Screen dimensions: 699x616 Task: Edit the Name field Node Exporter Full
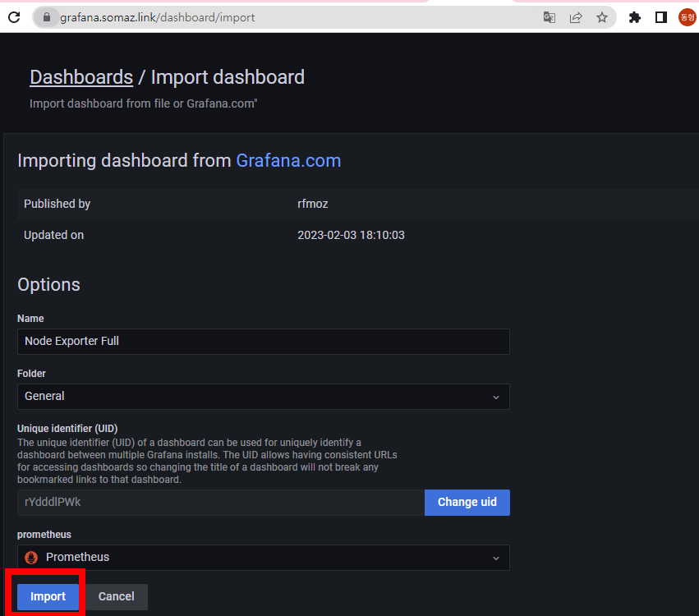(x=264, y=342)
